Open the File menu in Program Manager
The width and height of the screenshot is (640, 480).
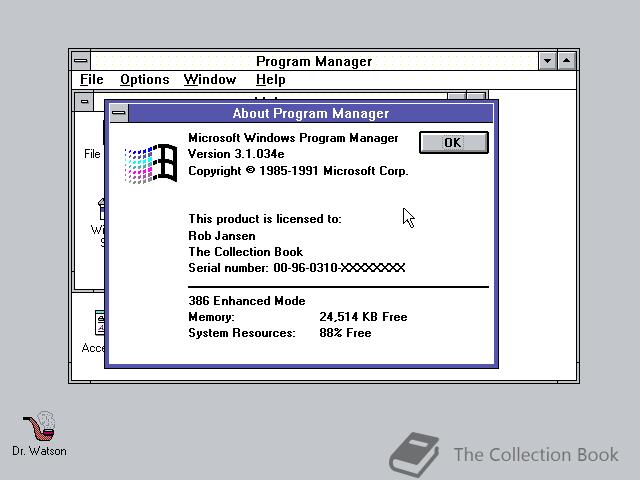91,79
